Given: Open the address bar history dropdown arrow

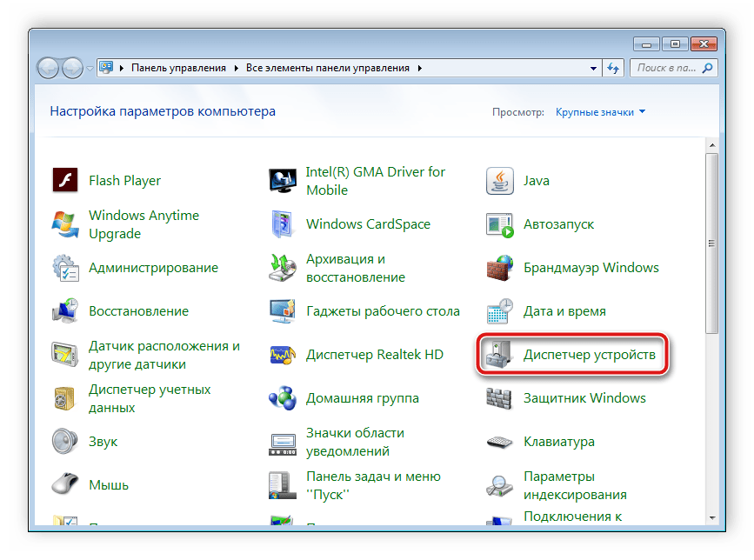Looking at the screenshot, I should [x=593, y=68].
